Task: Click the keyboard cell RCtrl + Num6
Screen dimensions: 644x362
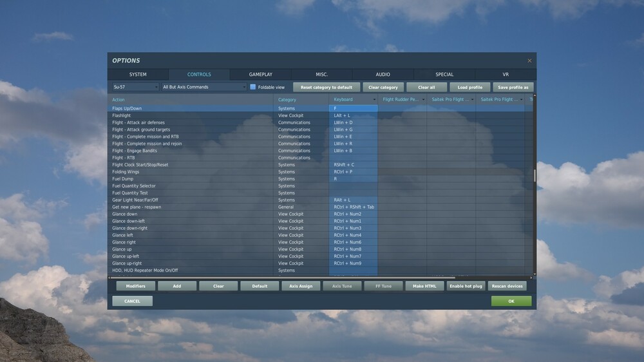Action: (353, 242)
